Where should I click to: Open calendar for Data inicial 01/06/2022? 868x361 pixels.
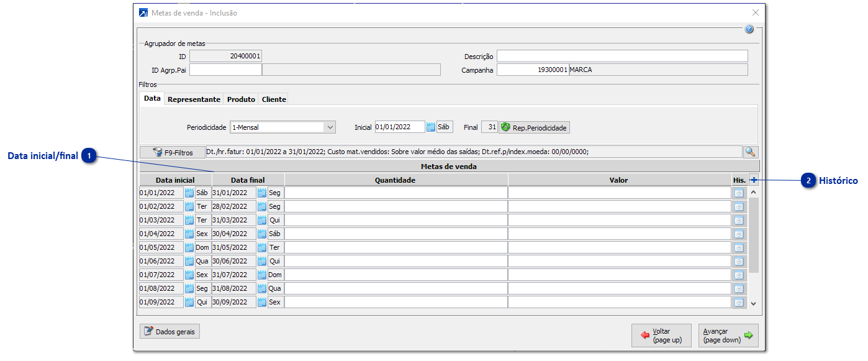click(x=189, y=261)
